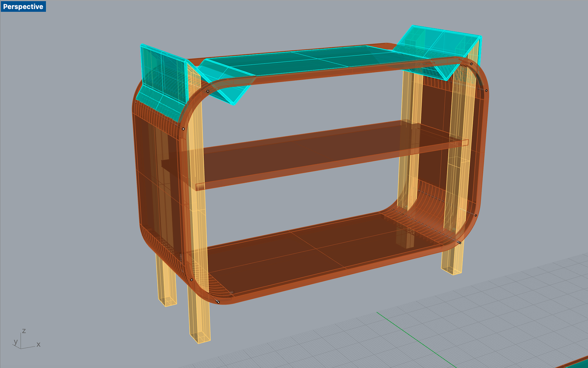Select the bottom brown shelf surface
Screen dimensions: 588x368
point(306,254)
